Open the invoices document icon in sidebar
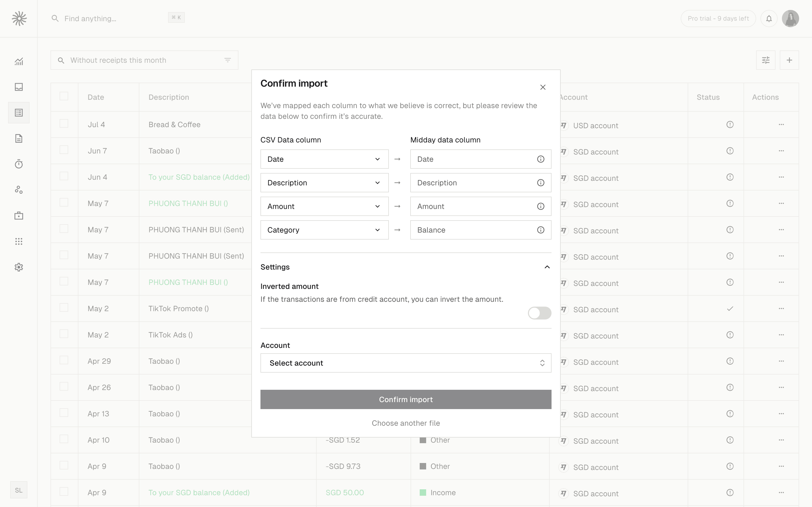The width and height of the screenshot is (812, 507). [19, 138]
